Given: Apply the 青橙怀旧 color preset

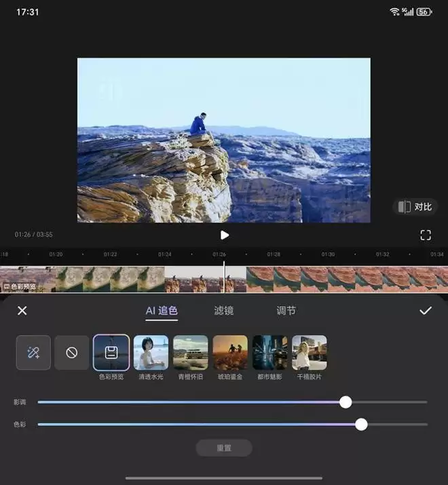Looking at the screenshot, I should [x=191, y=353].
